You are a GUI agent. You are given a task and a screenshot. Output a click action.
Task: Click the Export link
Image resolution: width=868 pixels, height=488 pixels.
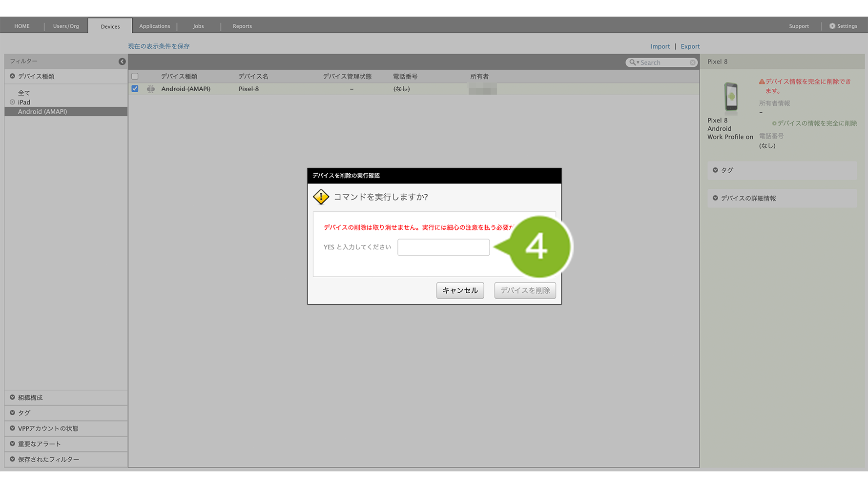coord(690,46)
